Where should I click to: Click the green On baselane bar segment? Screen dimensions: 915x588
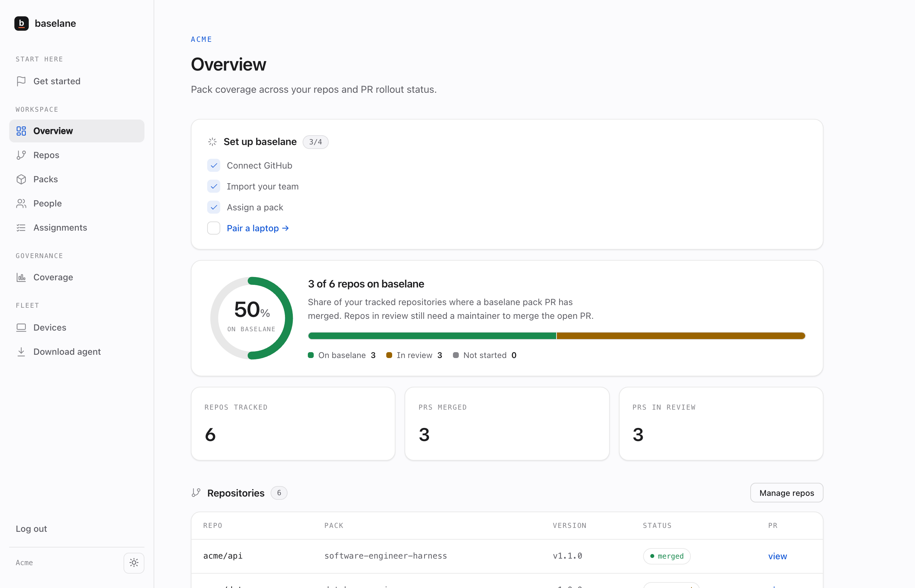(432, 335)
